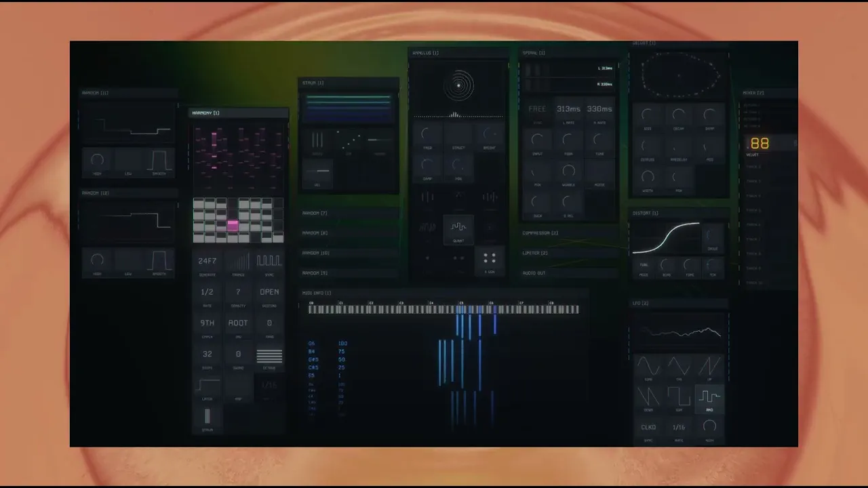Image resolution: width=868 pixels, height=488 pixels.
Task: Click the MIDI Info piano keyboard strip
Action: coord(444,309)
